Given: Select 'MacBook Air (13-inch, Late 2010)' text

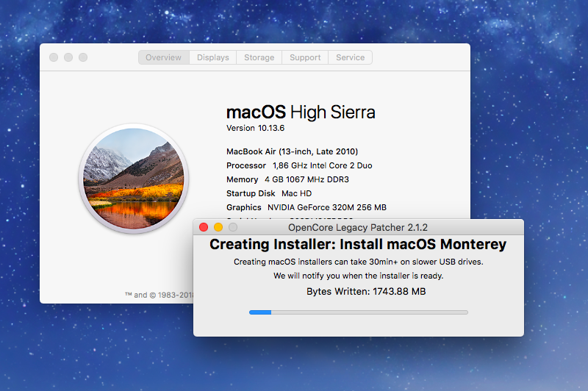Looking at the screenshot, I should click(292, 151).
